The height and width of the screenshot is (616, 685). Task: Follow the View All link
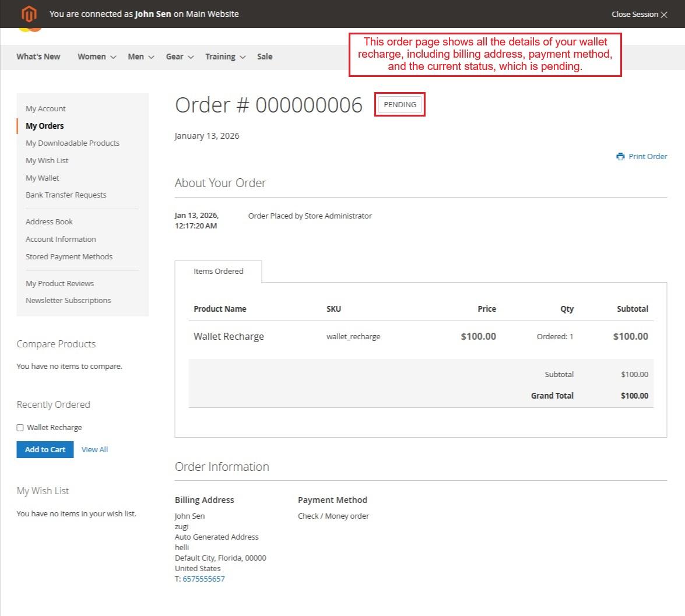pyautogui.click(x=94, y=449)
